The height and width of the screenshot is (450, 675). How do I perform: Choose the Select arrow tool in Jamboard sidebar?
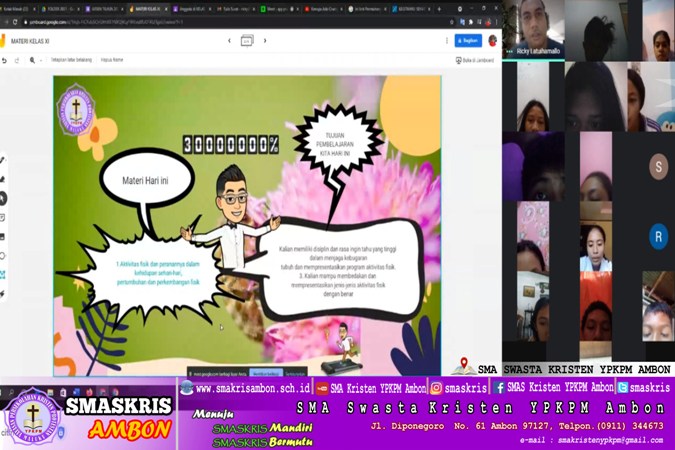pyautogui.click(x=3, y=199)
